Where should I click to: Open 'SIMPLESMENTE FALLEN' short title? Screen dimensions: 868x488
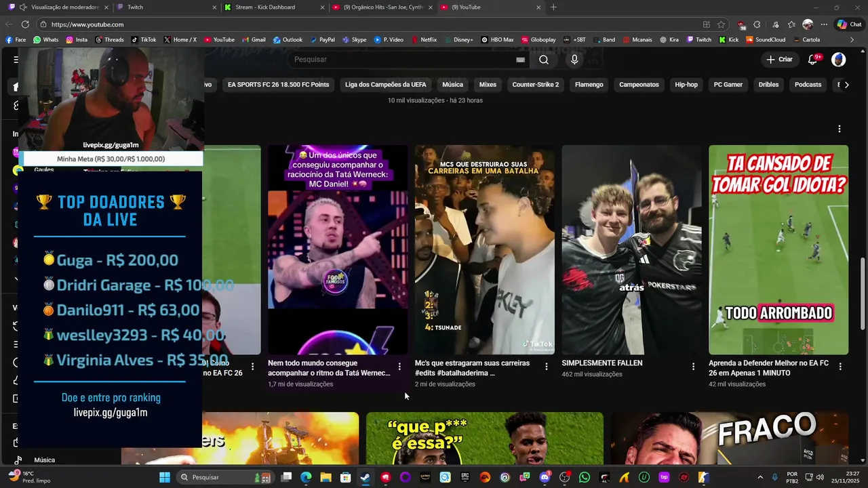(601, 363)
